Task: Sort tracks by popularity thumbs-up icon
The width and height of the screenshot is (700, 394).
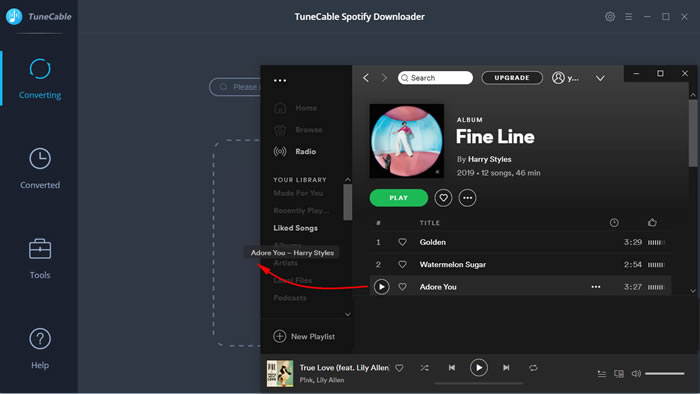Action: (x=652, y=222)
